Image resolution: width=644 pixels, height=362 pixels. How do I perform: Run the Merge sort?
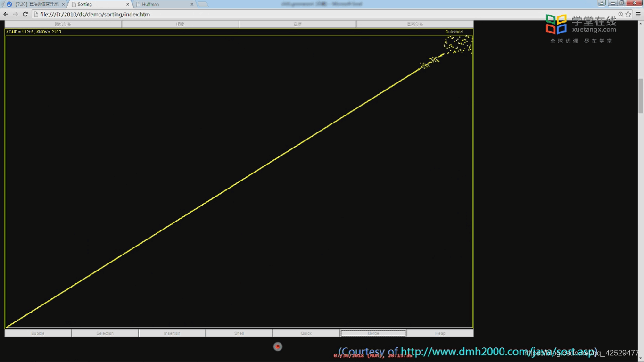[373, 333]
